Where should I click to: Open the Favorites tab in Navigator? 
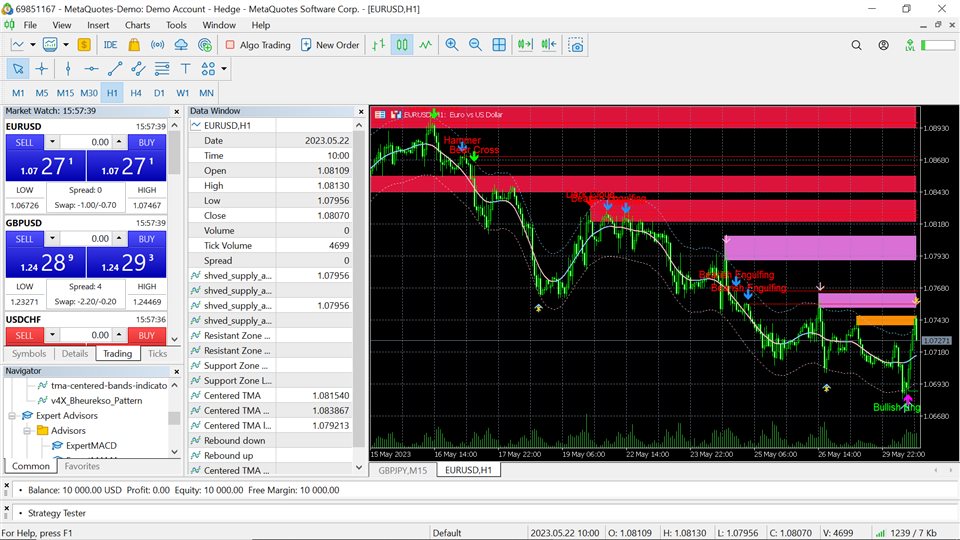click(82, 466)
